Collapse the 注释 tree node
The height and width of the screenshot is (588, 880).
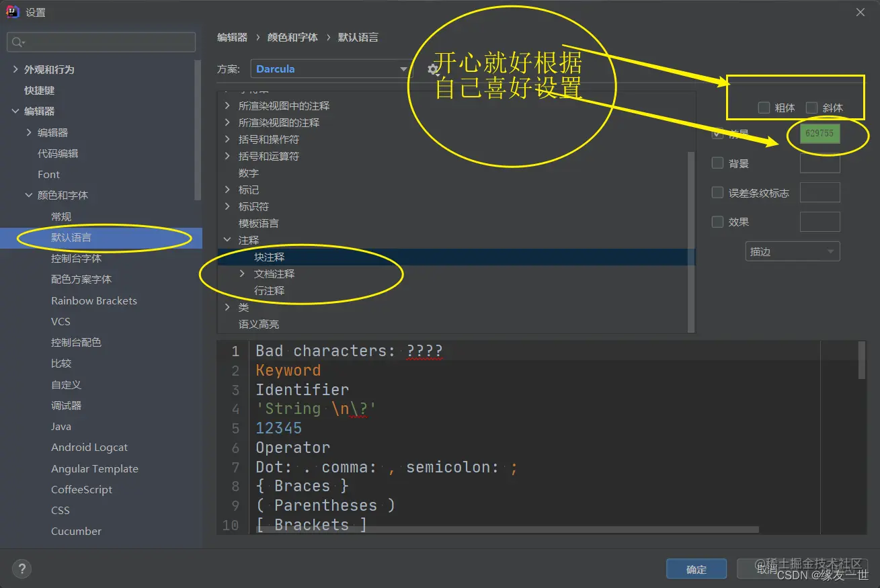227,240
